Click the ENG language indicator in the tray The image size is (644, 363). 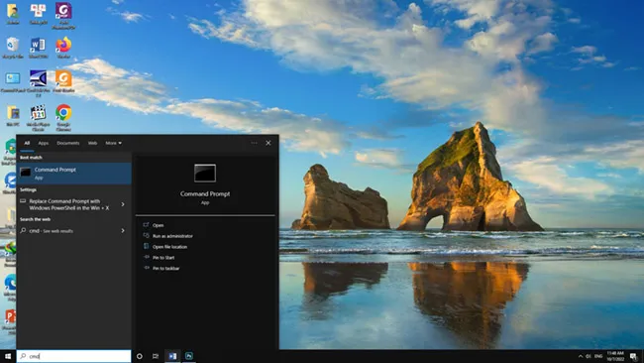coord(598,356)
